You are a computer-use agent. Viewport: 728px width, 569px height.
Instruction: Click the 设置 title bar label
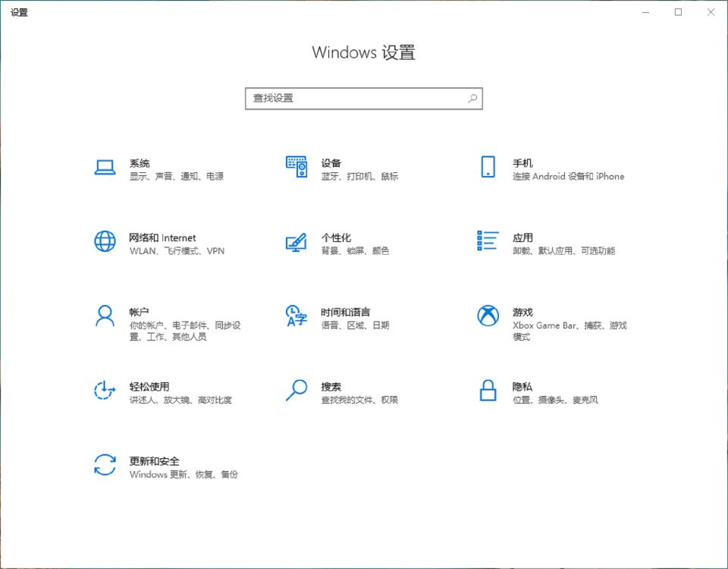(x=20, y=12)
